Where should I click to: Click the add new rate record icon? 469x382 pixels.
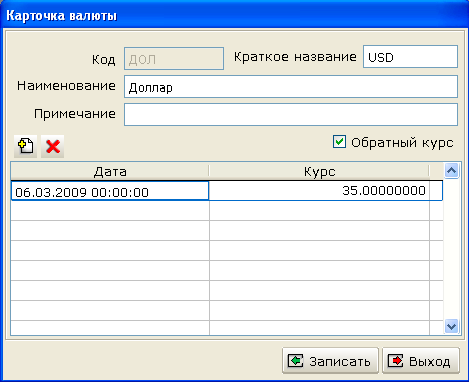[25, 146]
